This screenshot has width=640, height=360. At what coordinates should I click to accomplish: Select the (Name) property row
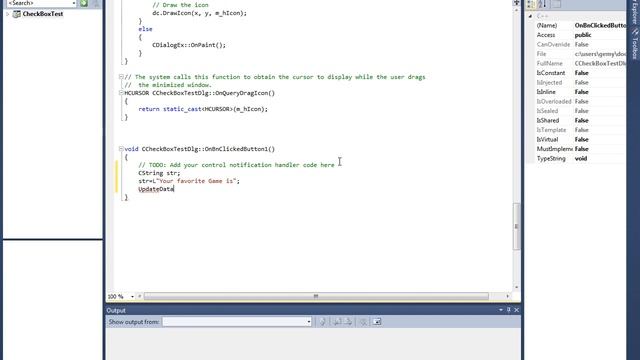[581, 25]
